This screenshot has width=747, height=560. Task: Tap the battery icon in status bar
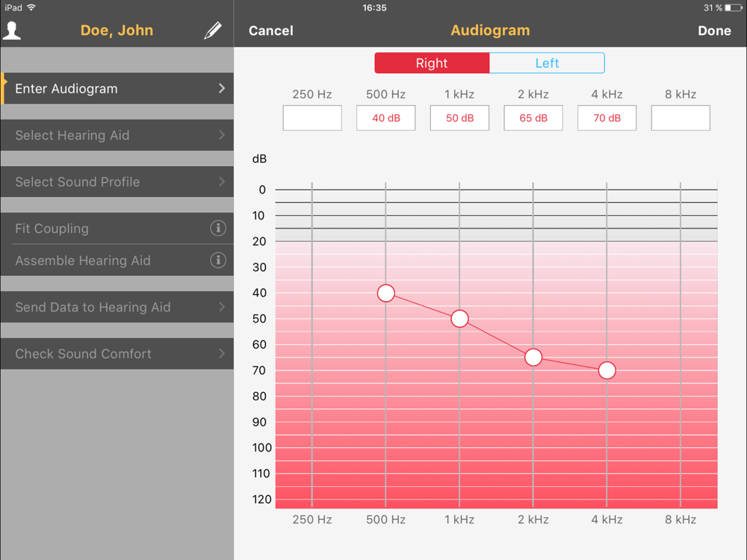tap(734, 7)
